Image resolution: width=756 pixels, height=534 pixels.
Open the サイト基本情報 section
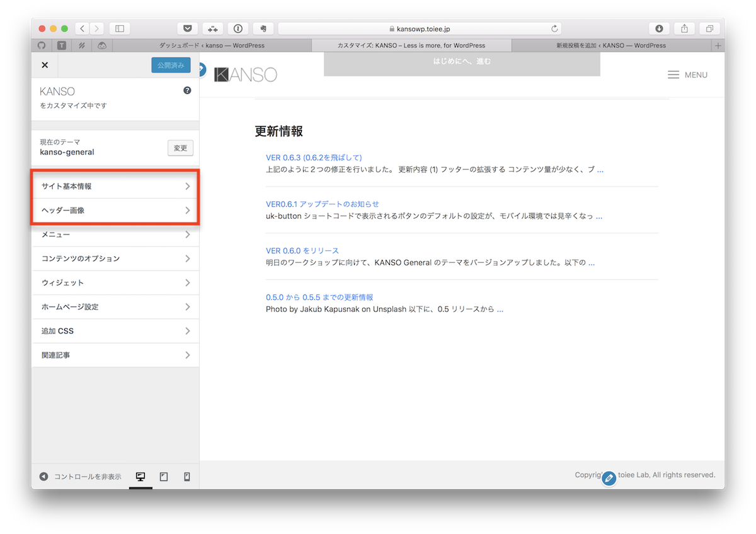point(115,187)
